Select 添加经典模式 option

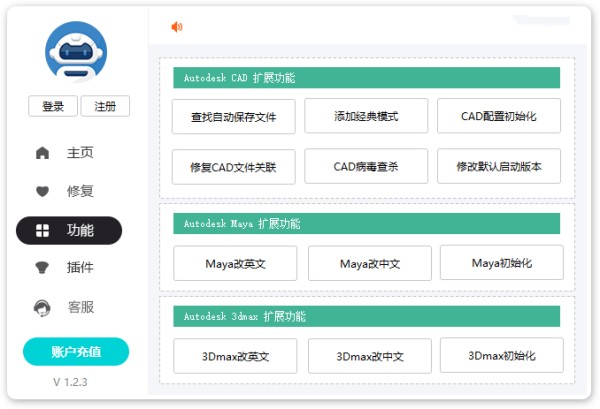(366, 116)
